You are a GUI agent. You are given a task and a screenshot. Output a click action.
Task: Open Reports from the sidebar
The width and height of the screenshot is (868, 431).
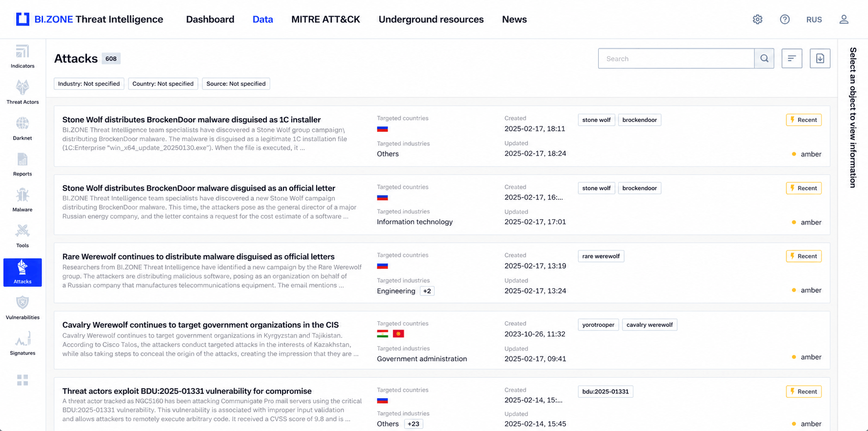coord(22,164)
